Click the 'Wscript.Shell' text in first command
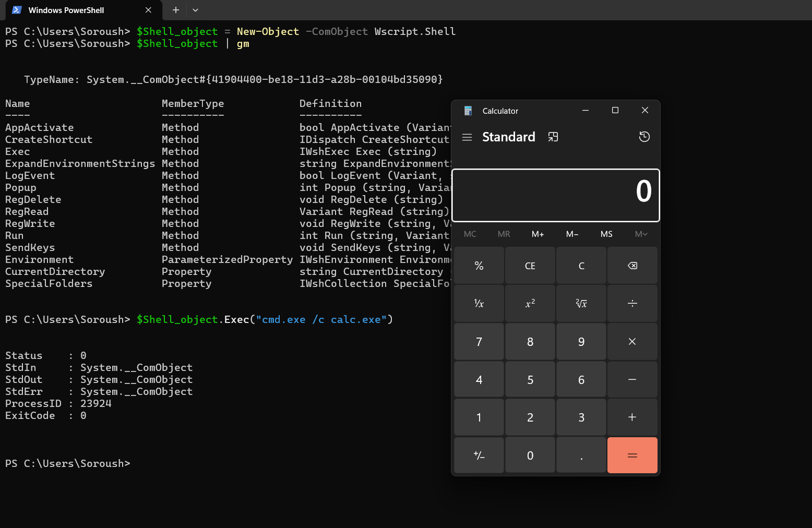This screenshot has height=528, width=812. tap(415, 32)
